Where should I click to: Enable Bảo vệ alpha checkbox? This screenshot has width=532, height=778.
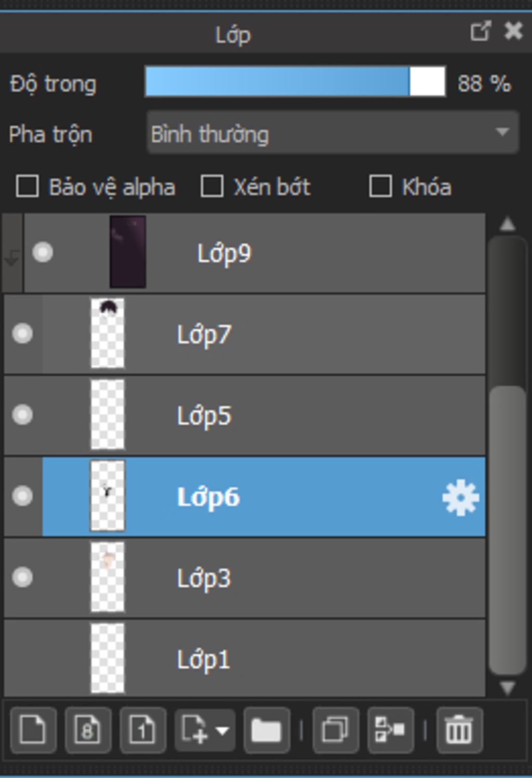point(28,186)
